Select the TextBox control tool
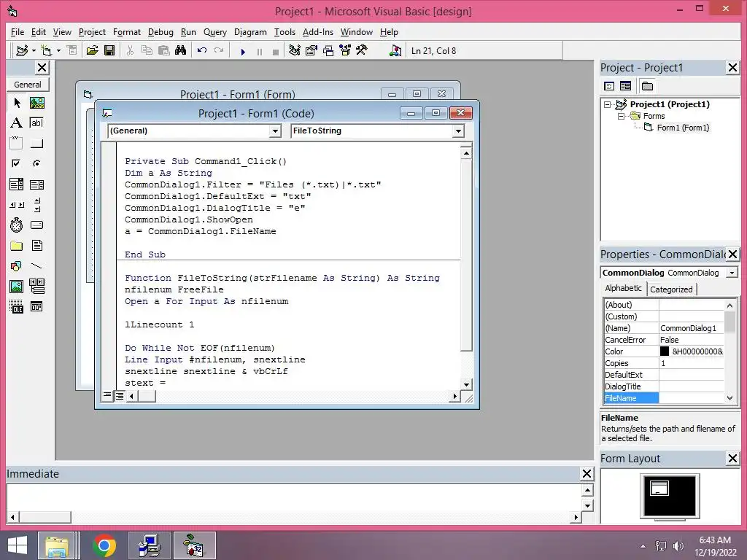The height and width of the screenshot is (560, 747). click(36, 122)
